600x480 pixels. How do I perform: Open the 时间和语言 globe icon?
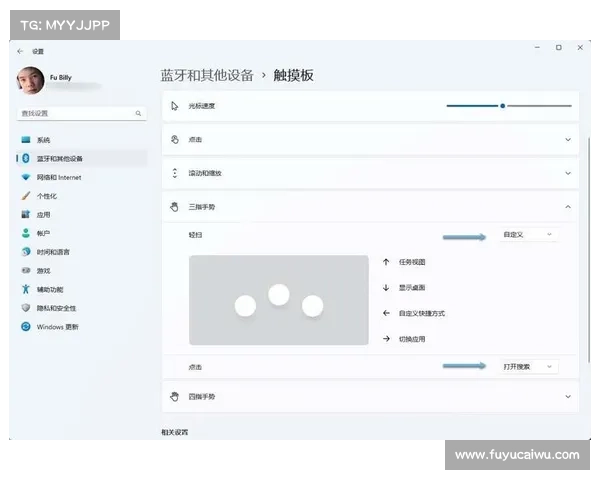click(26, 251)
